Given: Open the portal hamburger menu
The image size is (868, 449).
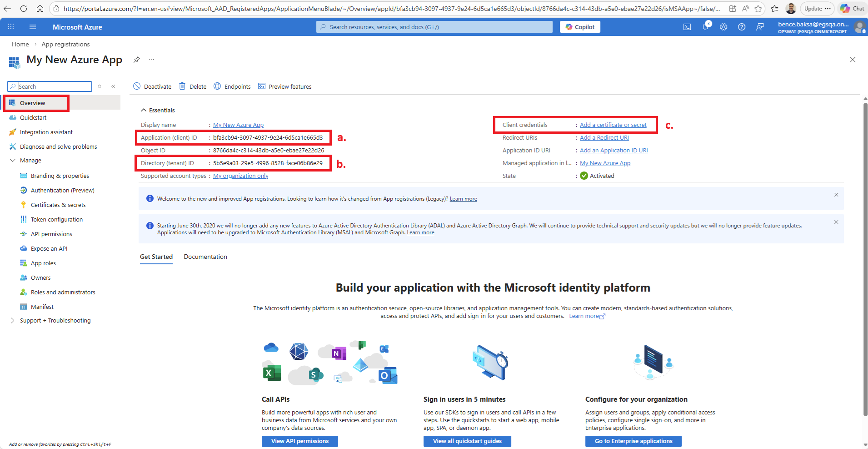Looking at the screenshot, I should pos(33,27).
